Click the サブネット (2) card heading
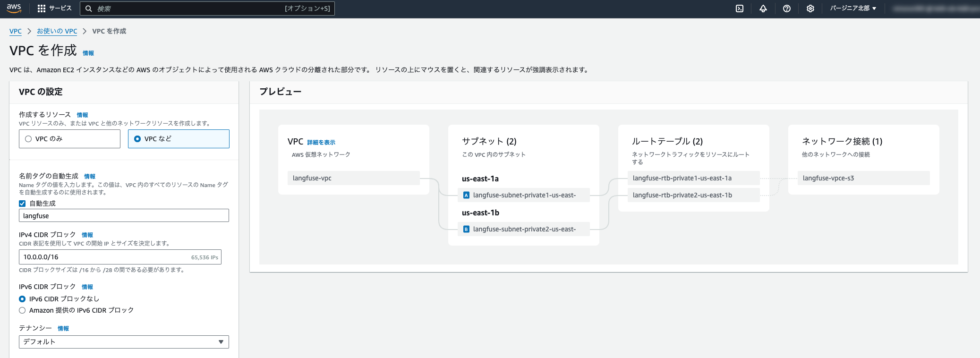980x358 pixels. click(x=489, y=141)
